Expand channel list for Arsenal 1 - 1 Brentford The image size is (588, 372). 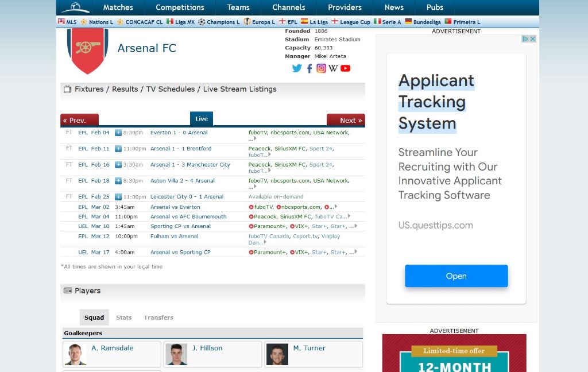pyautogui.click(x=269, y=154)
